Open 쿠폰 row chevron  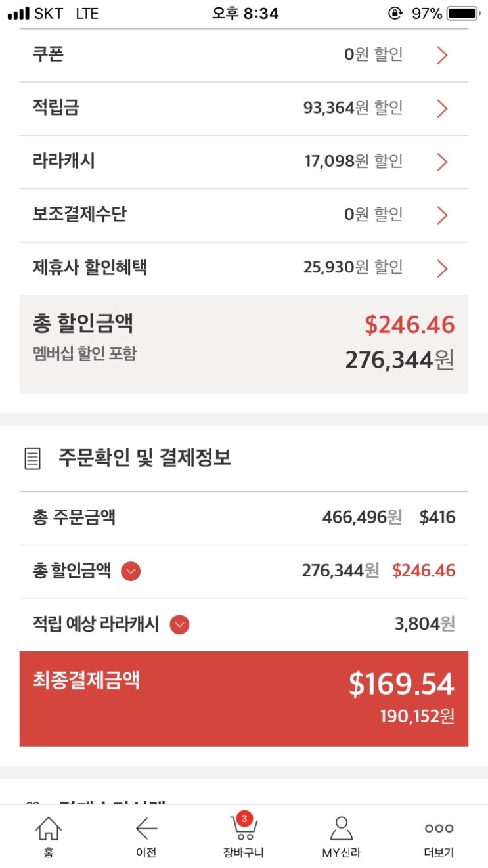pos(442,55)
